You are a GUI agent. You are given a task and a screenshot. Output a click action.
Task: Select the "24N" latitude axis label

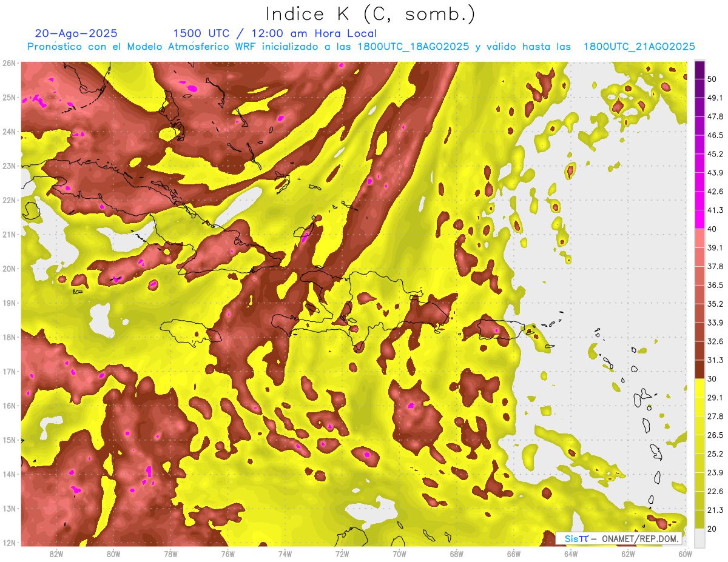8,132
